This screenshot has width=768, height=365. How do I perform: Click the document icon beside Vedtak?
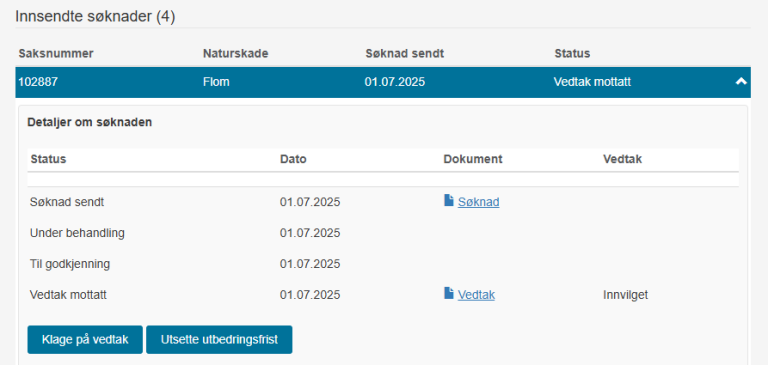point(449,293)
